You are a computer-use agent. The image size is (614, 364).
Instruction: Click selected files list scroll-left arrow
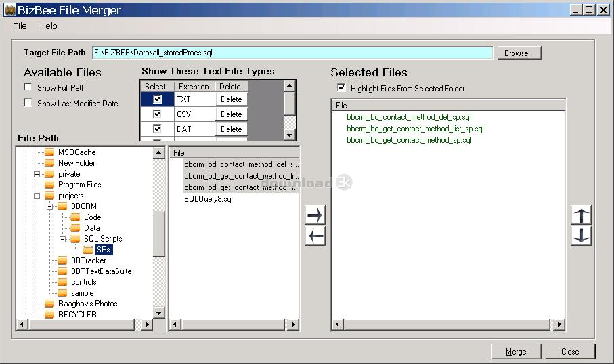tap(338, 324)
